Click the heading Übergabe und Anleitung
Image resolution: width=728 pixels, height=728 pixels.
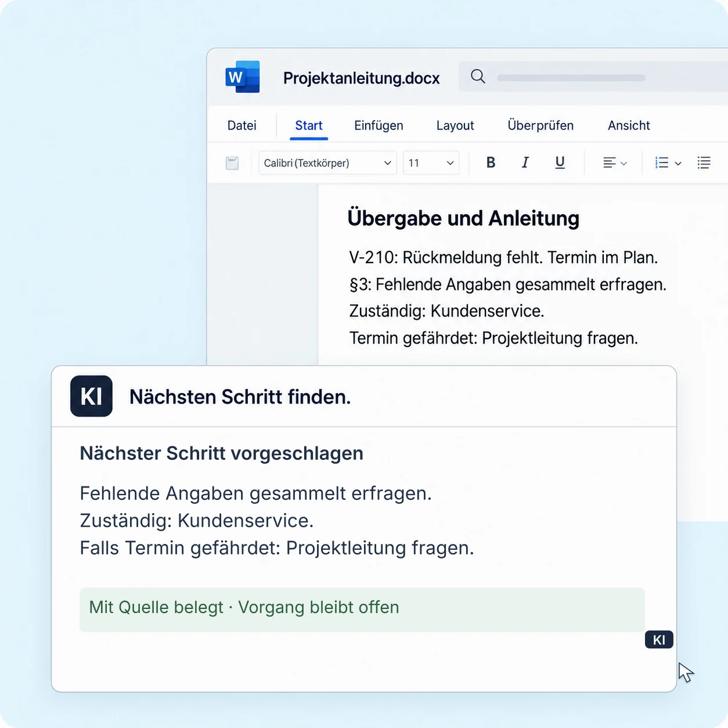[x=463, y=218]
